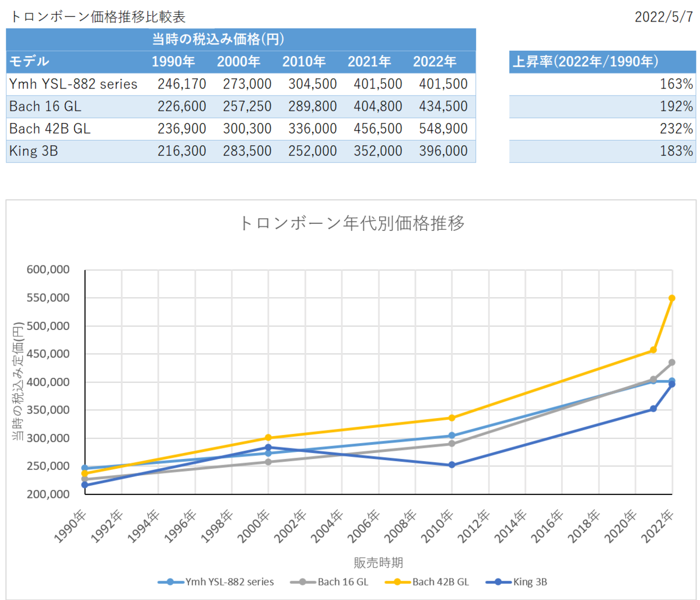700x600 pixels.
Task: Click cell value 456,500
Action: coord(378,128)
